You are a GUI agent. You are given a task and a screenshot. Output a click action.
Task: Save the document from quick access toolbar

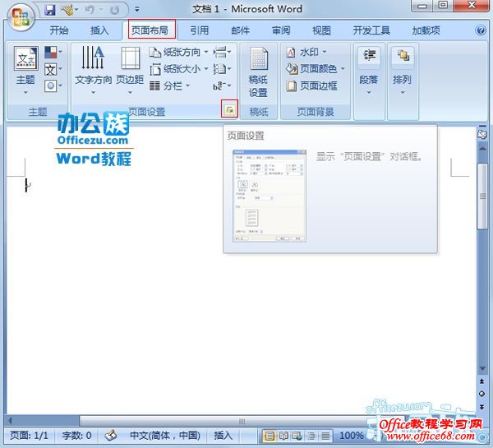(x=49, y=10)
